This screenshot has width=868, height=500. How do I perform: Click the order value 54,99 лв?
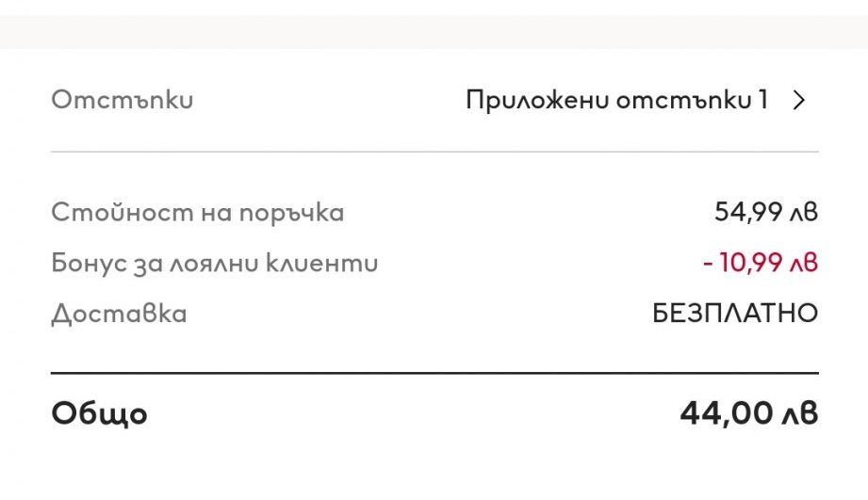pos(765,213)
